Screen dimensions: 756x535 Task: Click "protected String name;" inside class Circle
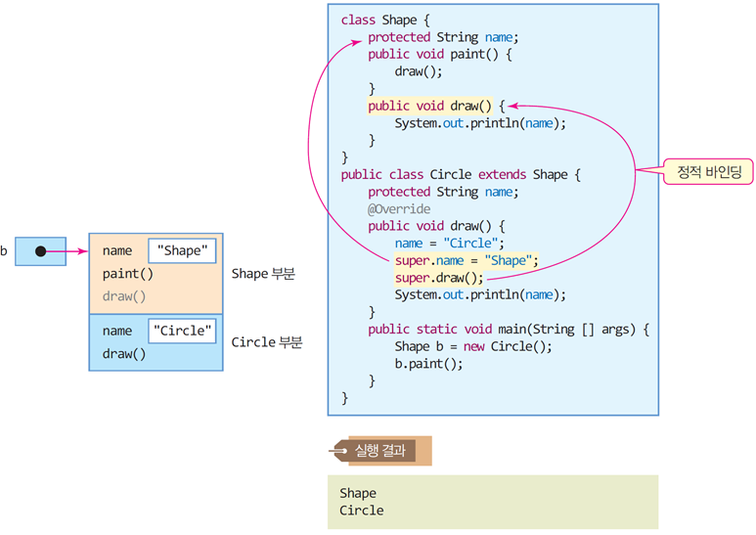pos(443,192)
